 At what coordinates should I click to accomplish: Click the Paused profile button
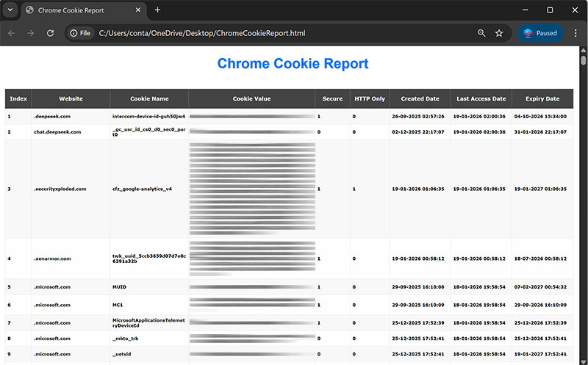point(540,33)
